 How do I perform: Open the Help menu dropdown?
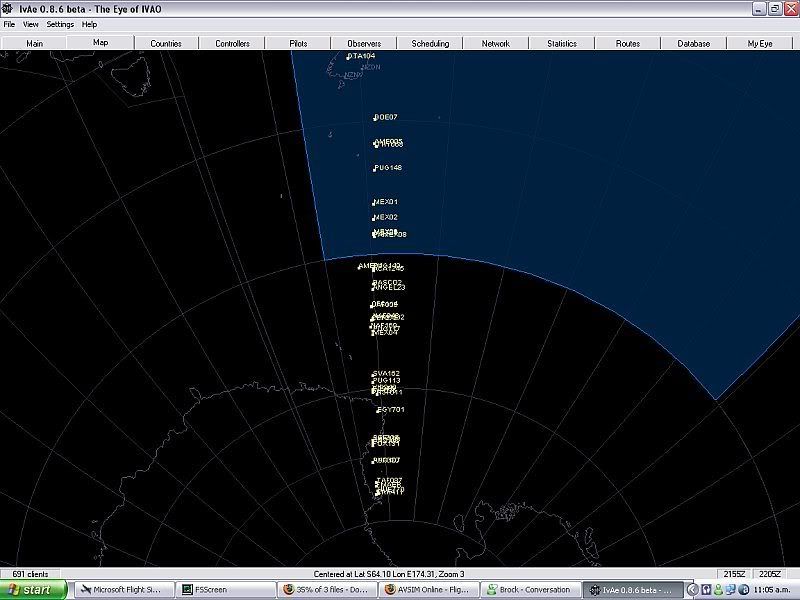[x=90, y=24]
